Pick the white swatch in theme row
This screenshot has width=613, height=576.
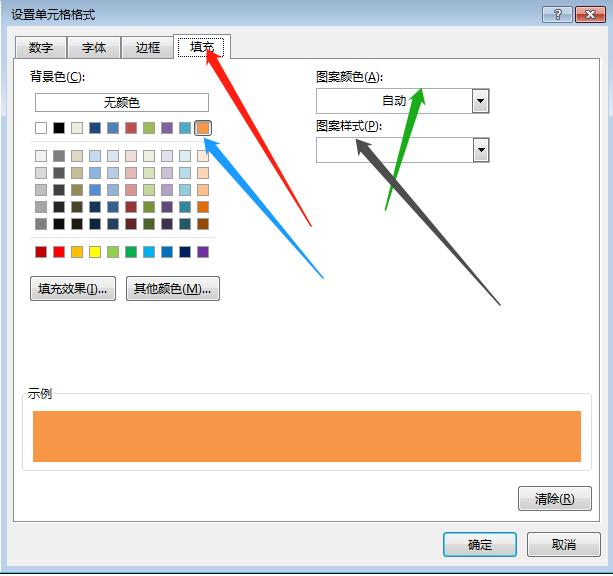[41, 128]
